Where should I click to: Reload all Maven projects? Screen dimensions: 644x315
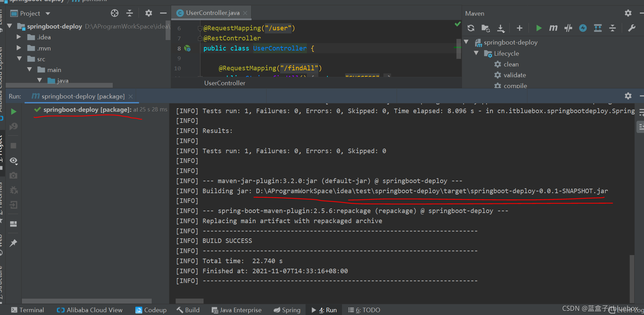coord(471,28)
